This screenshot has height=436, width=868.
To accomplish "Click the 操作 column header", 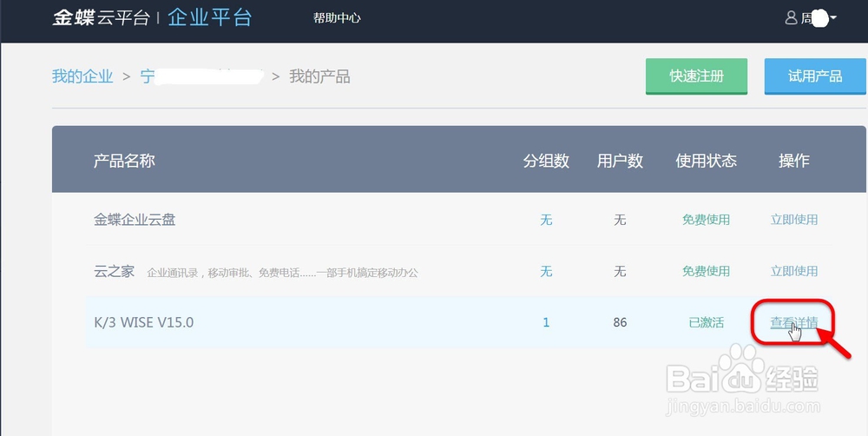I will (794, 161).
